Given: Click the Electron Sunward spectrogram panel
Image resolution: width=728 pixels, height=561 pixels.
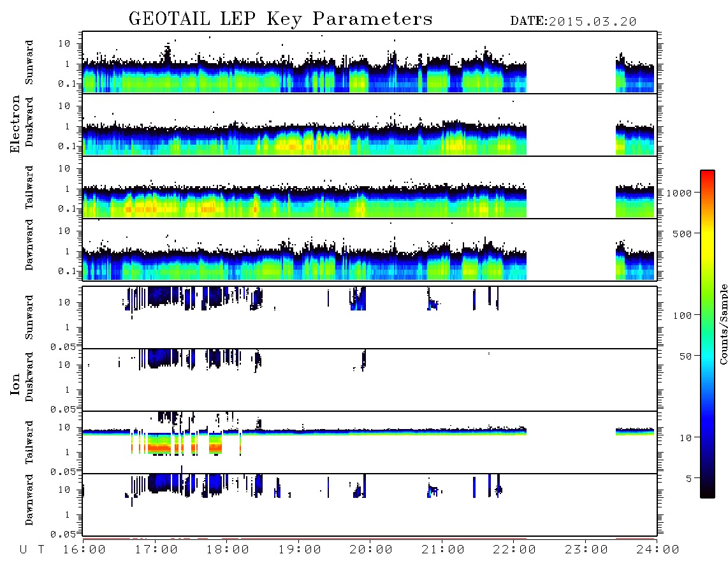Looking at the screenshot, I should click(x=370, y=62).
